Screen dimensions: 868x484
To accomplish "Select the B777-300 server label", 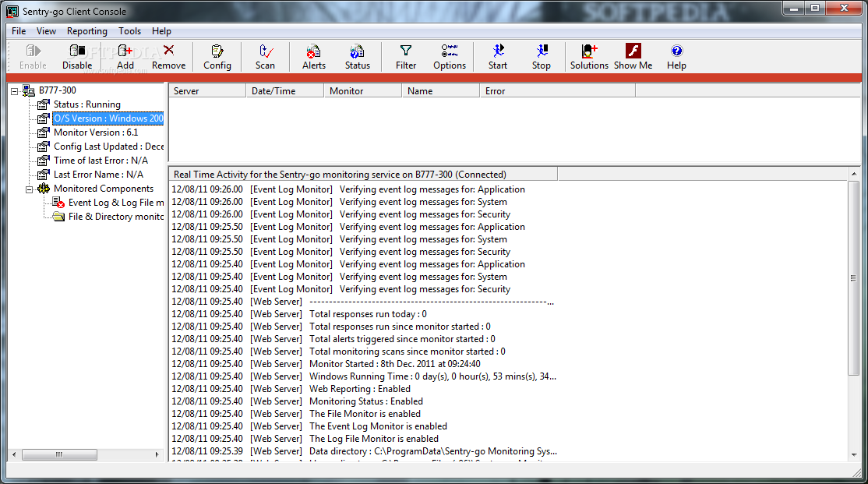I will [x=58, y=90].
